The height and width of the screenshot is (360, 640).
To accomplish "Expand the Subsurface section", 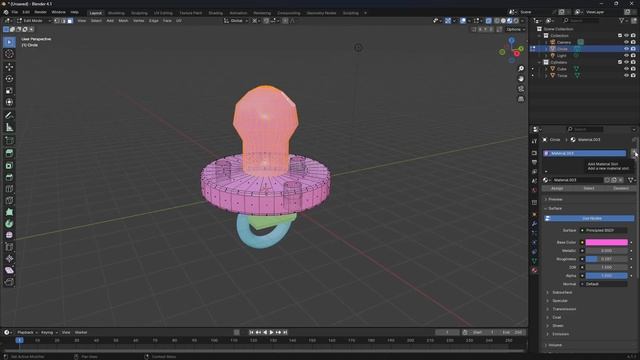I will (562, 293).
